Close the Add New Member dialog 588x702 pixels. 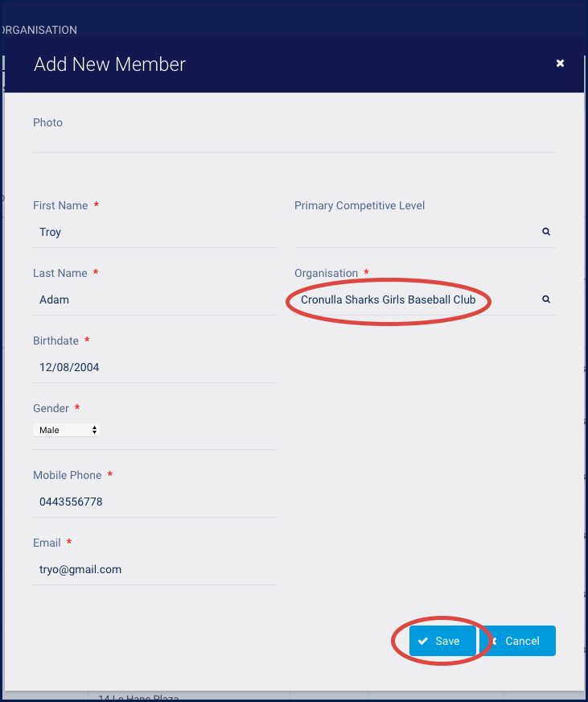[x=560, y=64]
